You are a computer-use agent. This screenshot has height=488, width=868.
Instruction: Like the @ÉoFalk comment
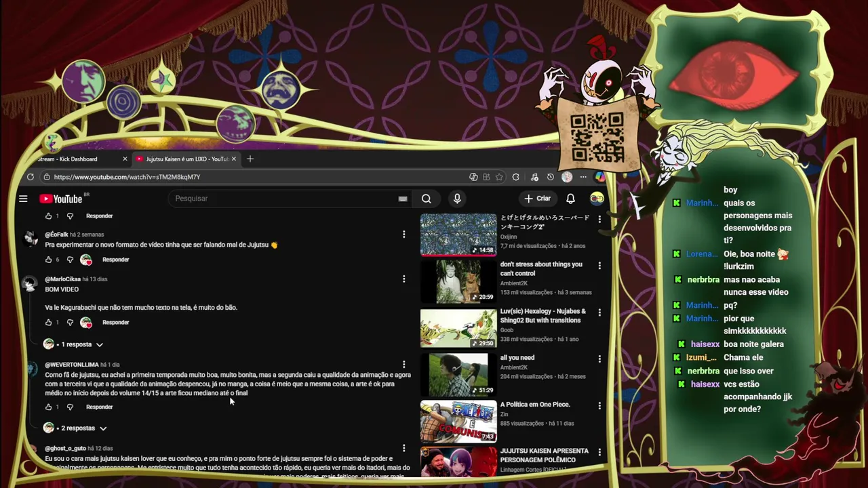point(48,260)
